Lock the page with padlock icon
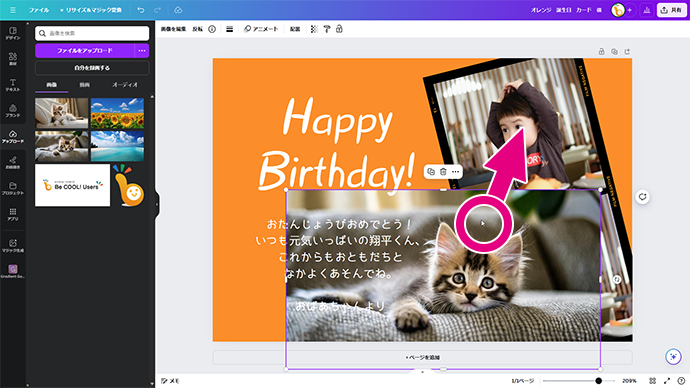Viewport: 690px width, 388px height. click(x=602, y=51)
